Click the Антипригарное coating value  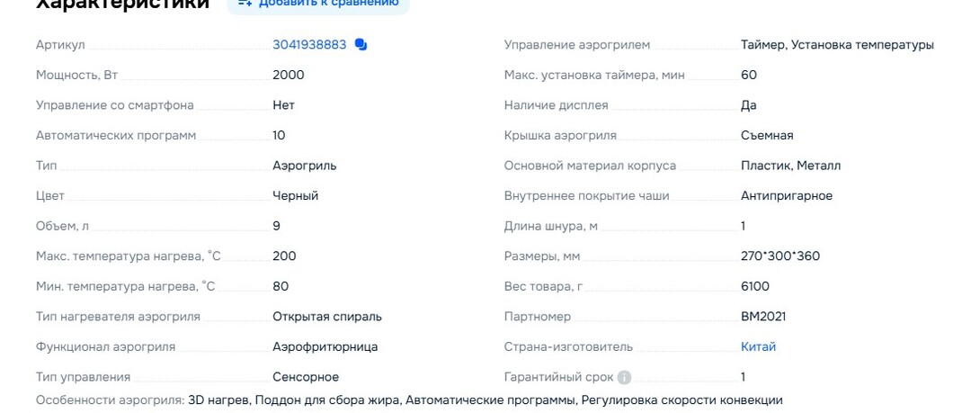pos(787,195)
